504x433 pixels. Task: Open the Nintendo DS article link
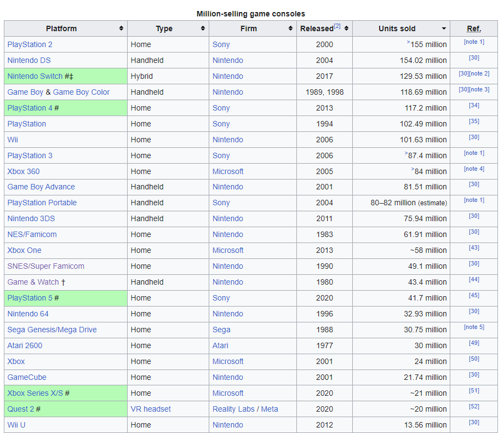pyautogui.click(x=29, y=60)
